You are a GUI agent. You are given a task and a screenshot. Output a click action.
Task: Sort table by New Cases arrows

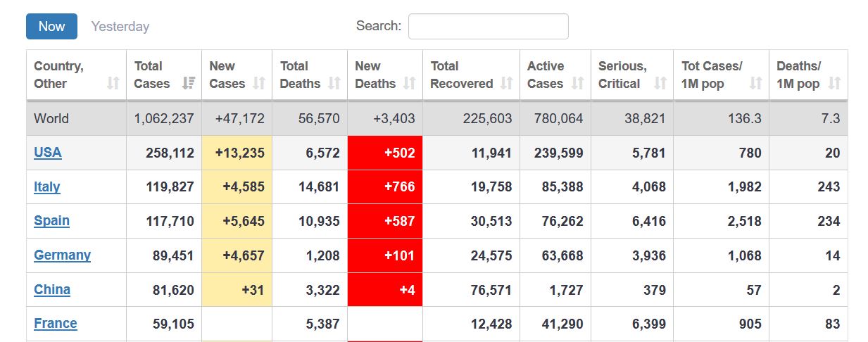click(x=258, y=84)
